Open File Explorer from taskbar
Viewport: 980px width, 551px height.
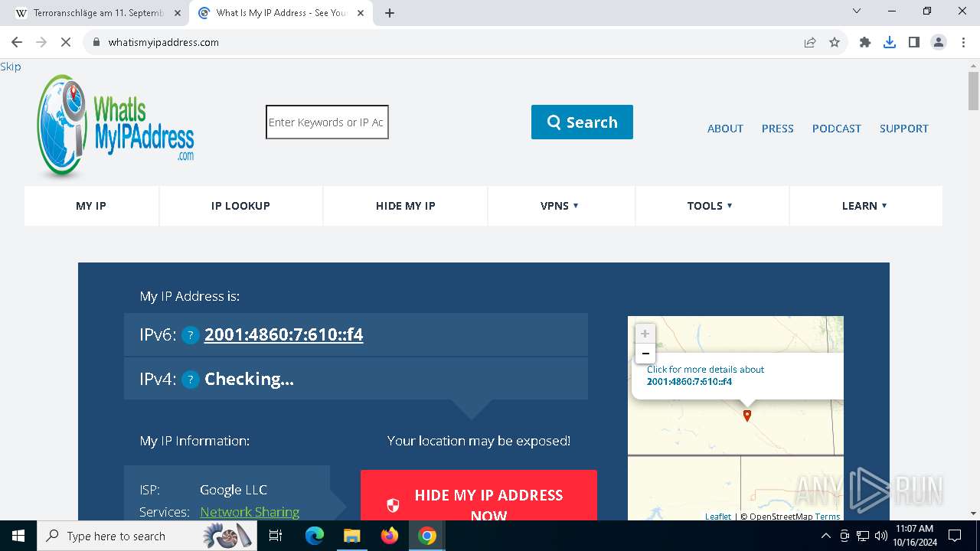(x=351, y=536)
